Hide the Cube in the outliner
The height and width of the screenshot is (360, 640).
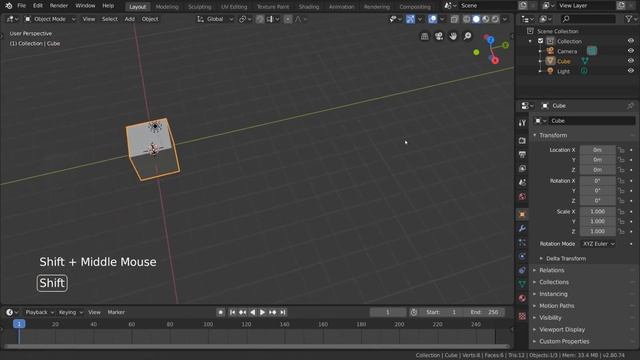(631, 61)
